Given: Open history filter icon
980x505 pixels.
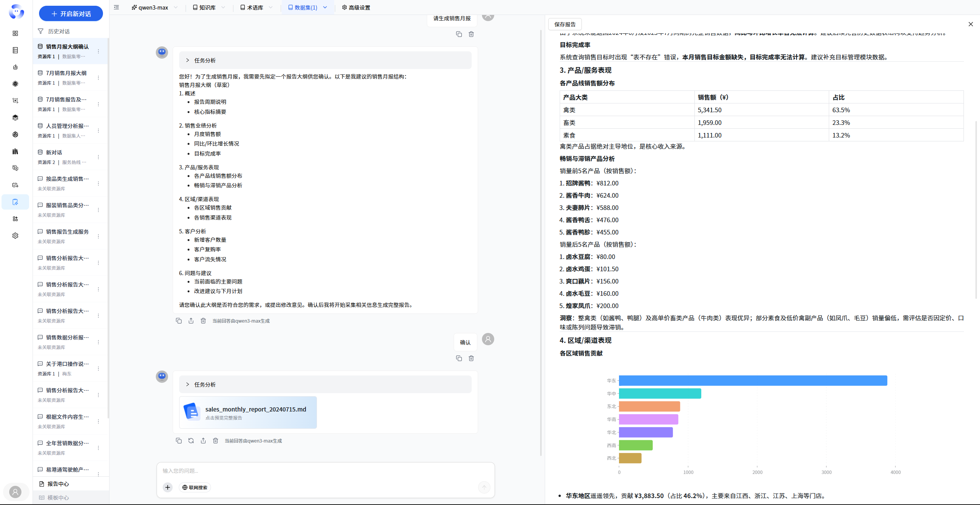Looking at the screenshot, I should tap(41, 31).
